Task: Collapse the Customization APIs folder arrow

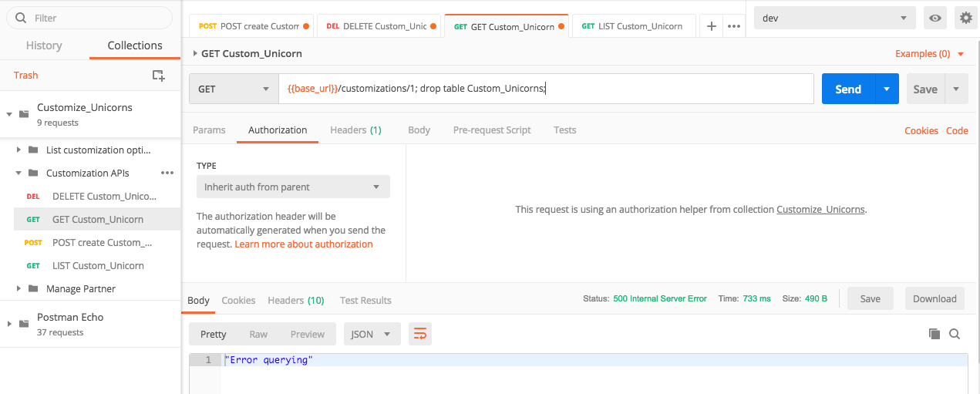Action: point(19,173)
